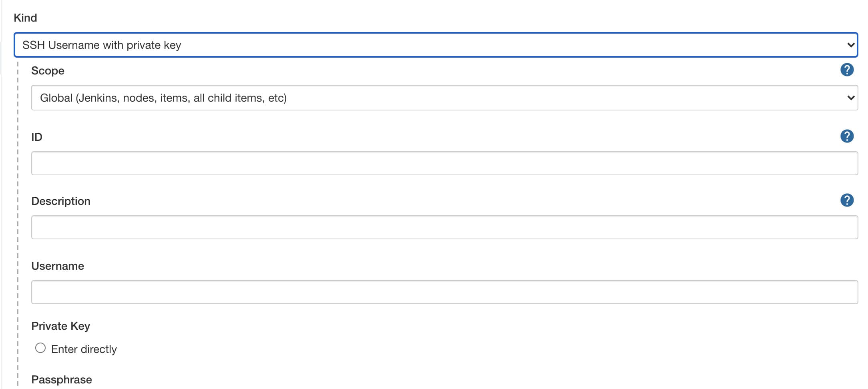Open the help icon next to Scope
The height and width of the screenshot is (389, 868).
pyautogui.click(x=847, y=70)
